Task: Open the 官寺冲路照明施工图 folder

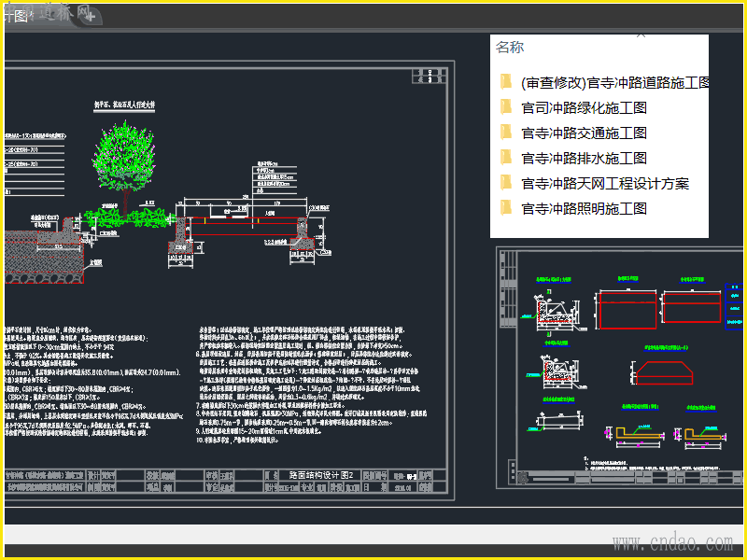Action: 585,209
